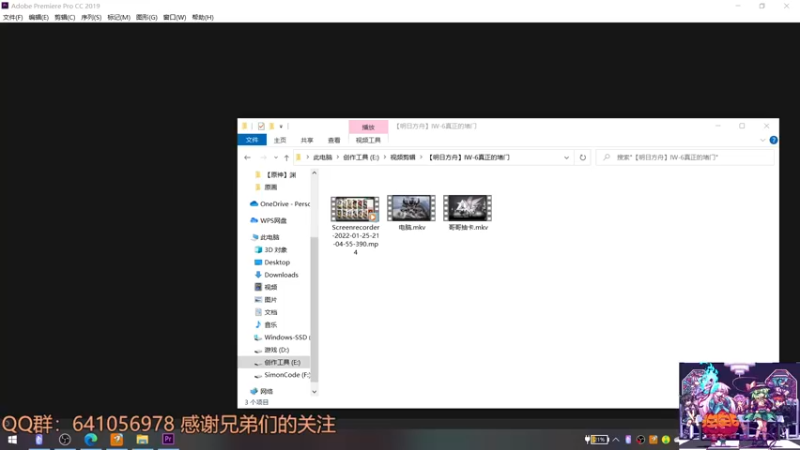Screen dimensions: 800x450
Task: Click the Screenrecorder-2022-01-25 file name label
Action: click(x=355, y=240)
